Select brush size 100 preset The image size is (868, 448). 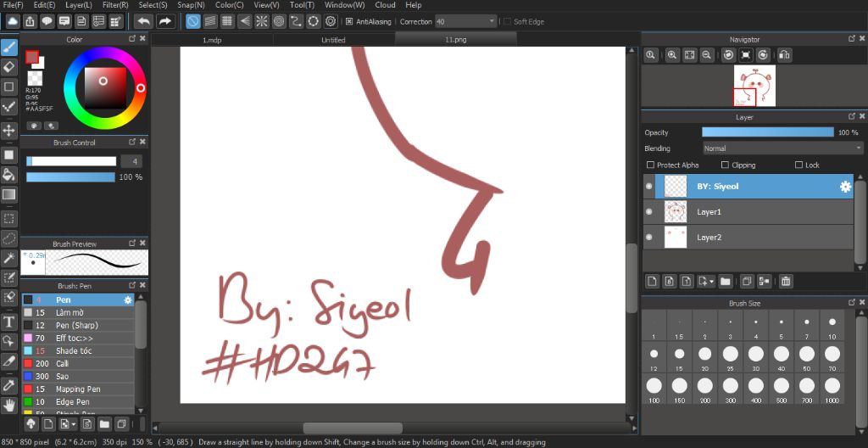[654, 389]
